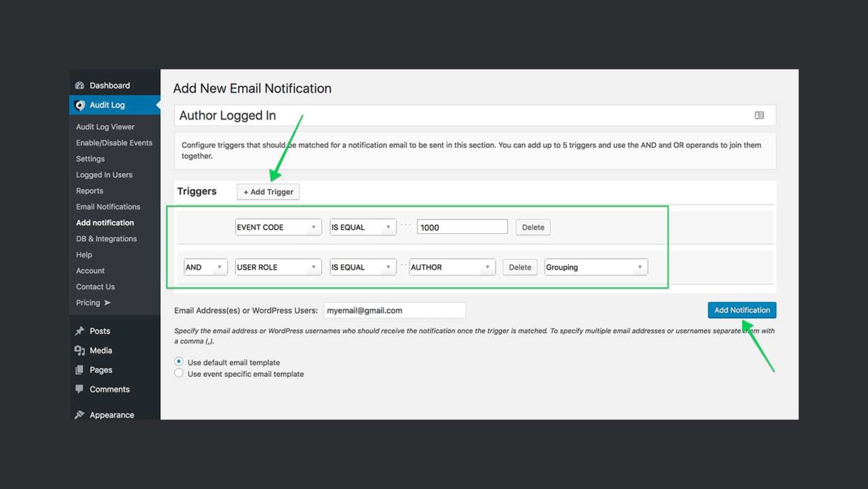Open Media using its camera icon
868x489 pixels.
(x=79, y=350)
